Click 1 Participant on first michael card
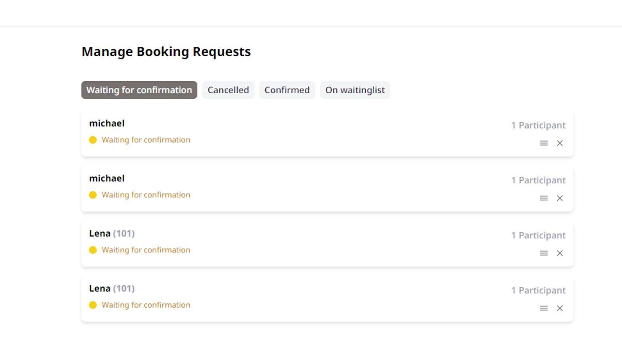This screenshot has width=622, height=364. pyautogui.click(x=538, y=125)
